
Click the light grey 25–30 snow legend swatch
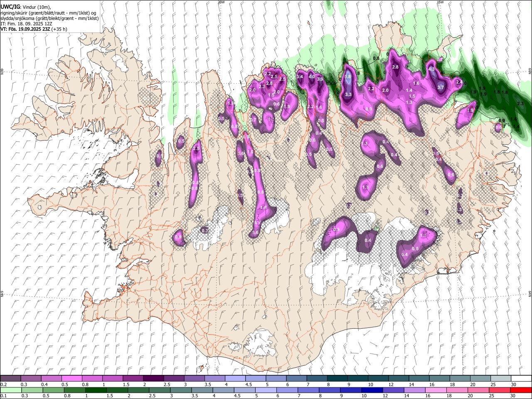click(501, 379)
